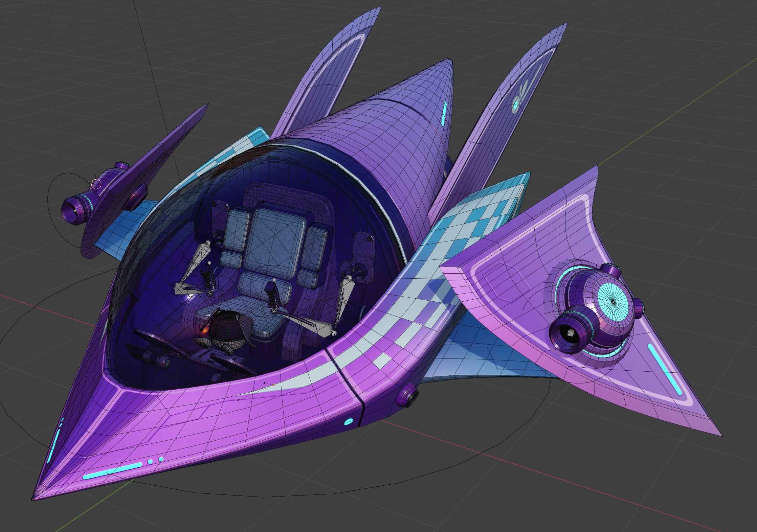This screenshot has width=757, height=532.
Task: Select the center joystick in the cockpit
Action: pos(273,296)
